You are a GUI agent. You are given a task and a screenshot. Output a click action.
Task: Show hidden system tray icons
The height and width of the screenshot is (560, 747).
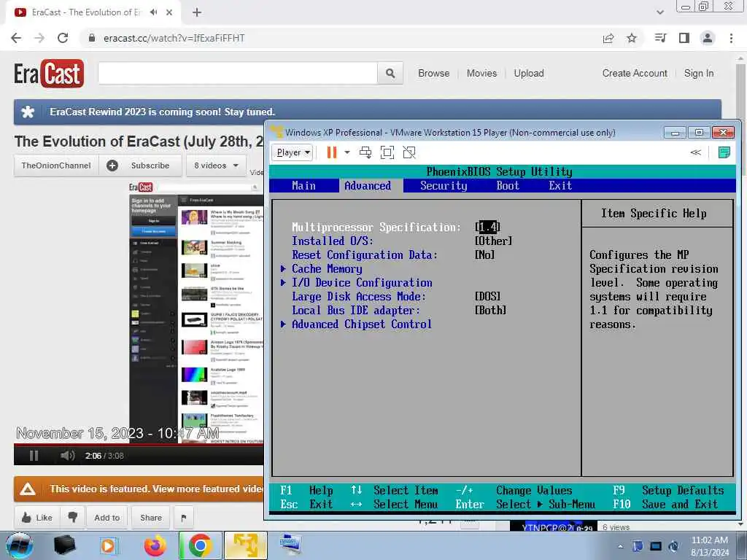tap(620, 547)
